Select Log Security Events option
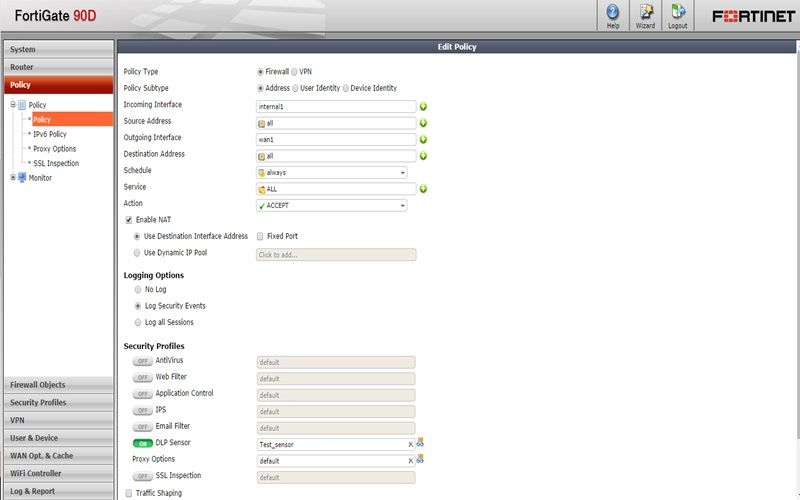Image resolution: width=800 pixels, height=500 pixels. click(x=138, y=306)
